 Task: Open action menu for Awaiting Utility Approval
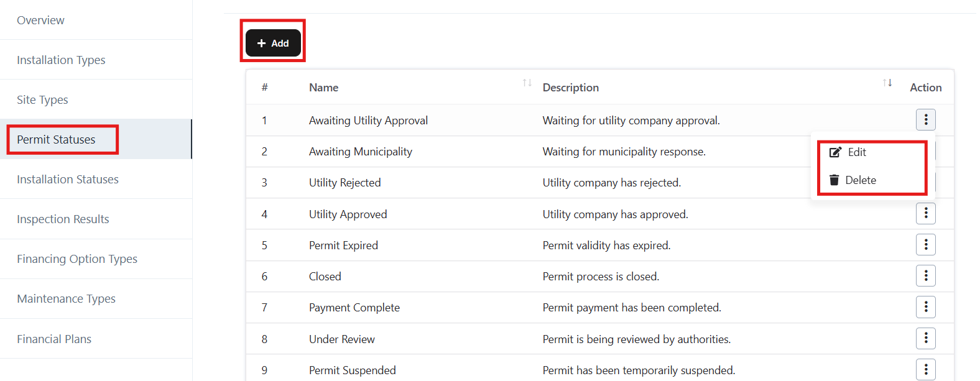(925, 119)
